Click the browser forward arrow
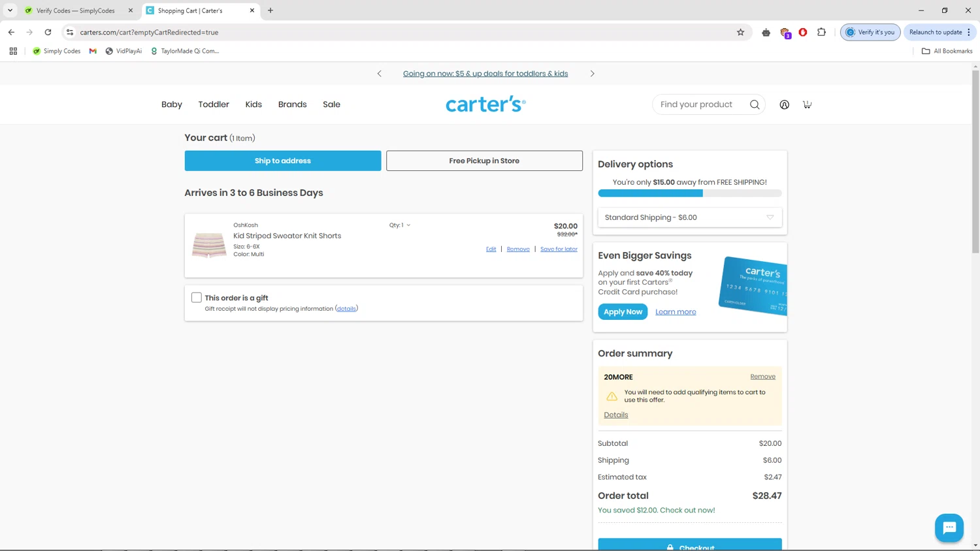The width and height of the screenshot is (980, 551). [x=29, y=32]
